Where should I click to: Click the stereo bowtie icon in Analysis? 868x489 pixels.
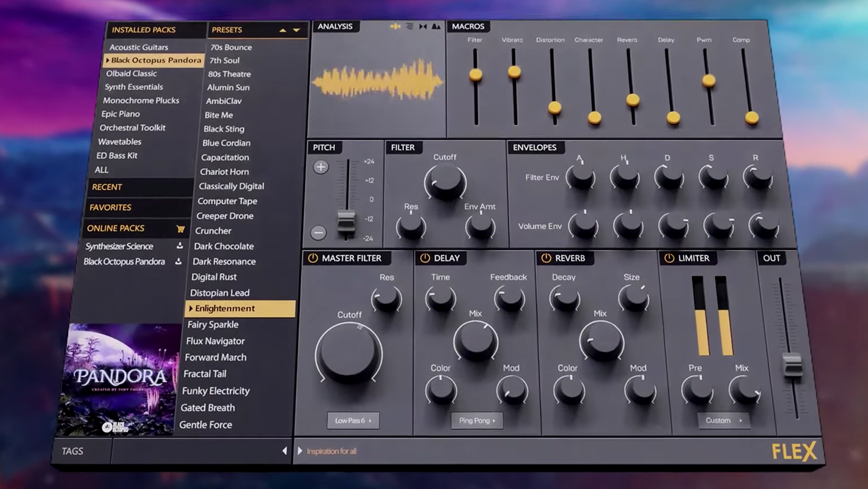coord(423,26)
